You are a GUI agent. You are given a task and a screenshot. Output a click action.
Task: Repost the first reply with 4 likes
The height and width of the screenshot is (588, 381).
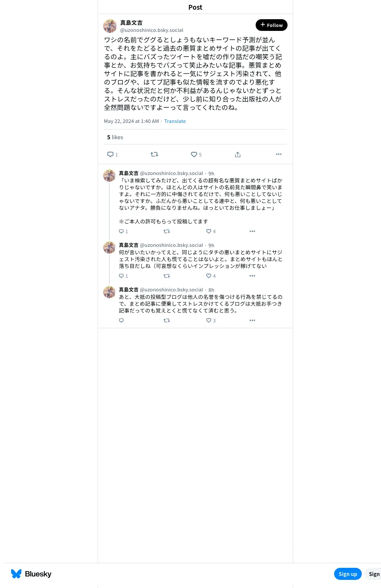tap(167, 231)
